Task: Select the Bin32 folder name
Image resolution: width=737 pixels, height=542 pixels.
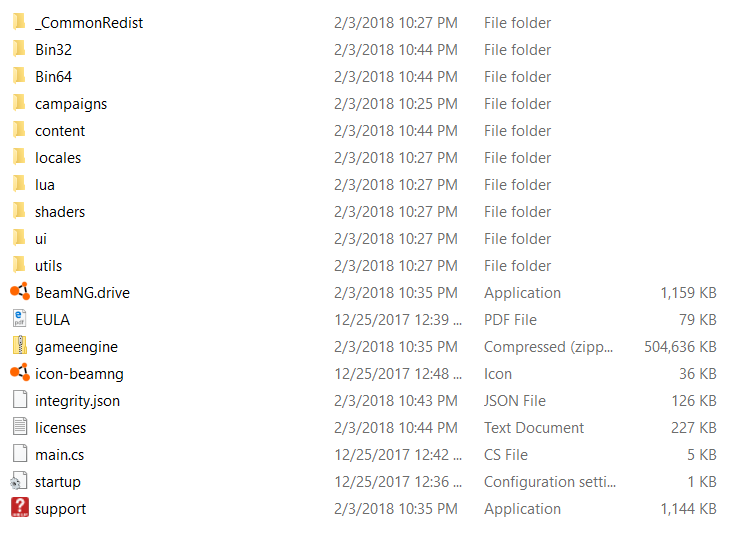Action: coord(54,49)
